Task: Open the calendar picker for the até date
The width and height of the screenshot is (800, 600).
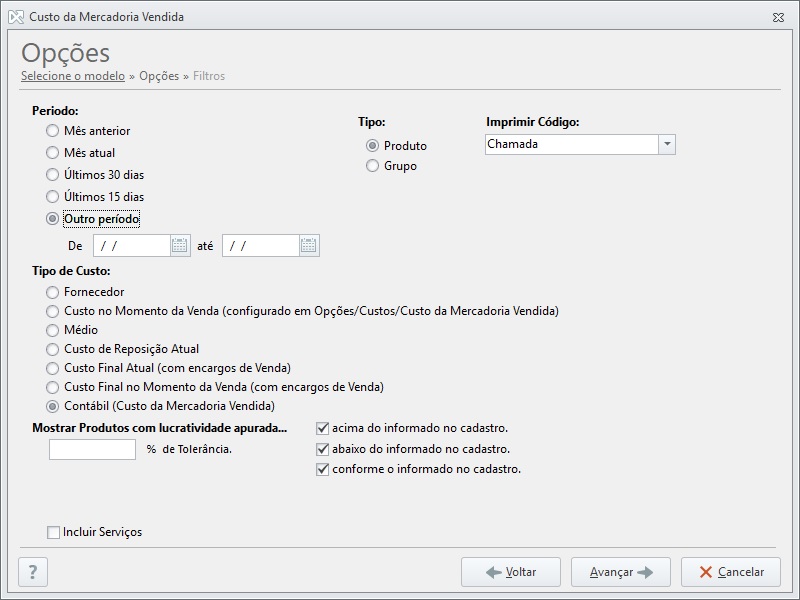Action: (309, 245)
